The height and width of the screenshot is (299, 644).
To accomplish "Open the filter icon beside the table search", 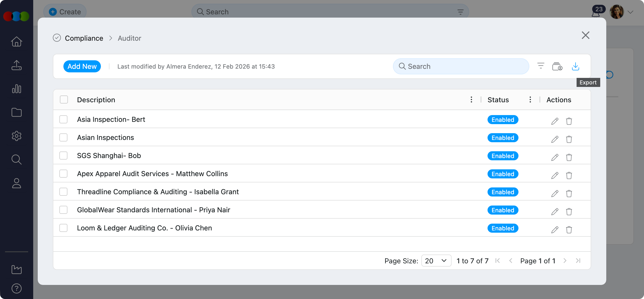I will [541, 66].
